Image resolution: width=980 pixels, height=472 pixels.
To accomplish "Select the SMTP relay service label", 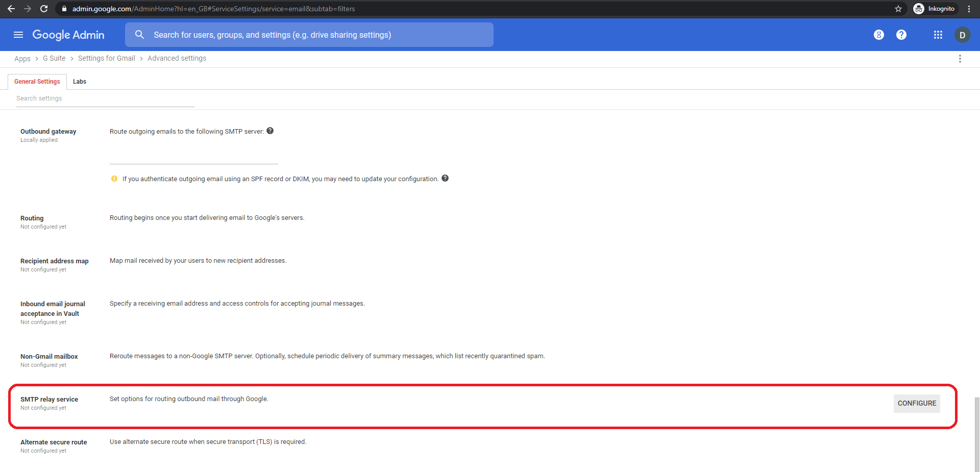I will pos(49,400).
